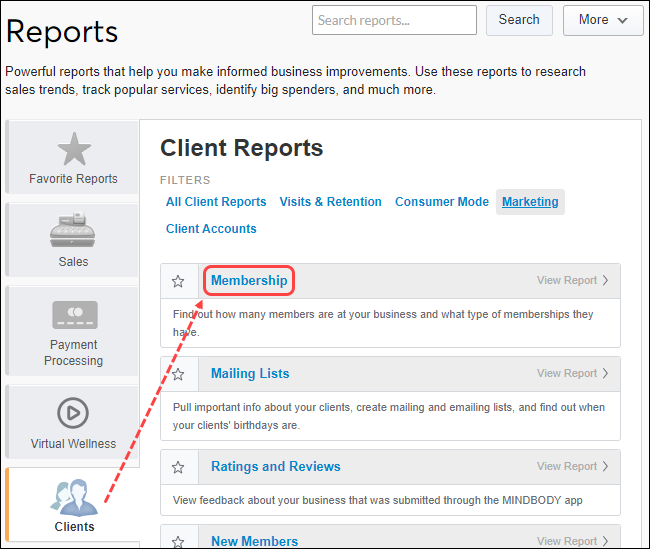Screen dimensions: 650x549
Task: Open View Report for Ratings and Reviews
Action: pos(573,467)
